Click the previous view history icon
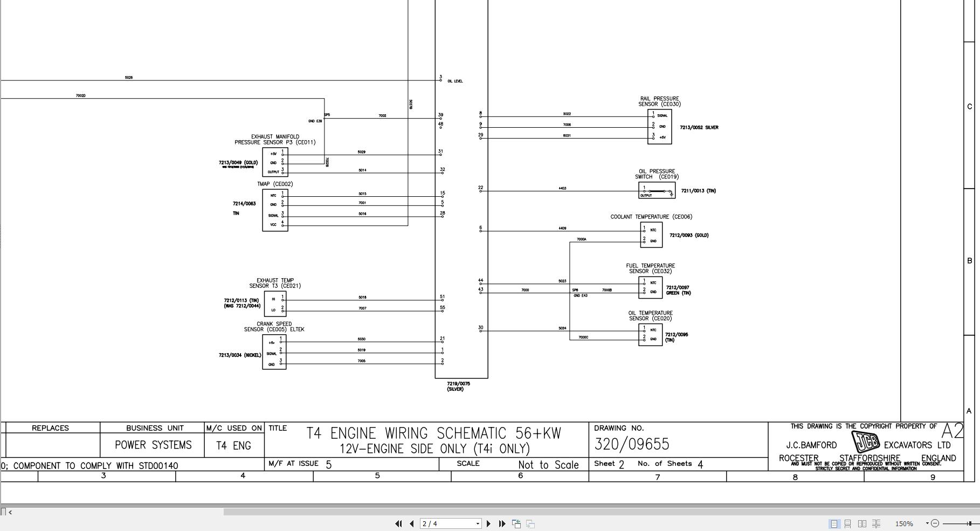Screen dimensions: 980x531 [517, 523]
